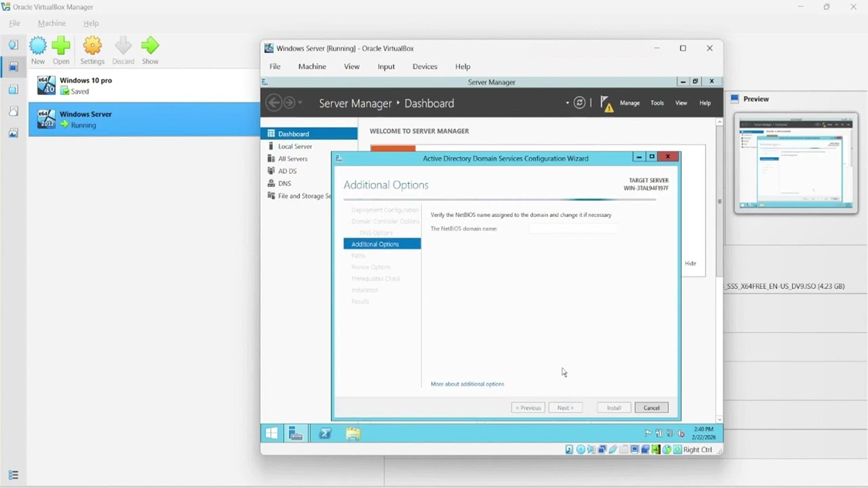The width and height of the screenshot is (868, 488).
Task: Open Settings gear in VirtualBox Manager toolbar
Action: pos(92,46)
